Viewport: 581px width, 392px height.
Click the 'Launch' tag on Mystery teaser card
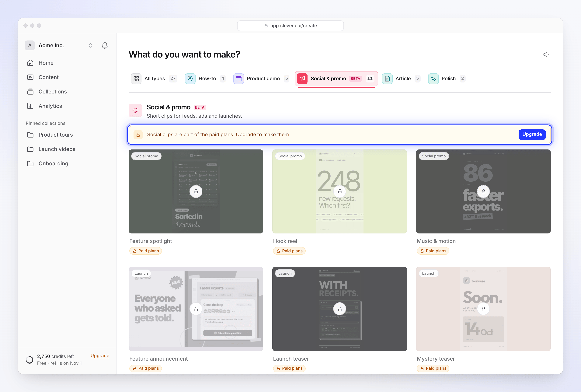(428, 273)
